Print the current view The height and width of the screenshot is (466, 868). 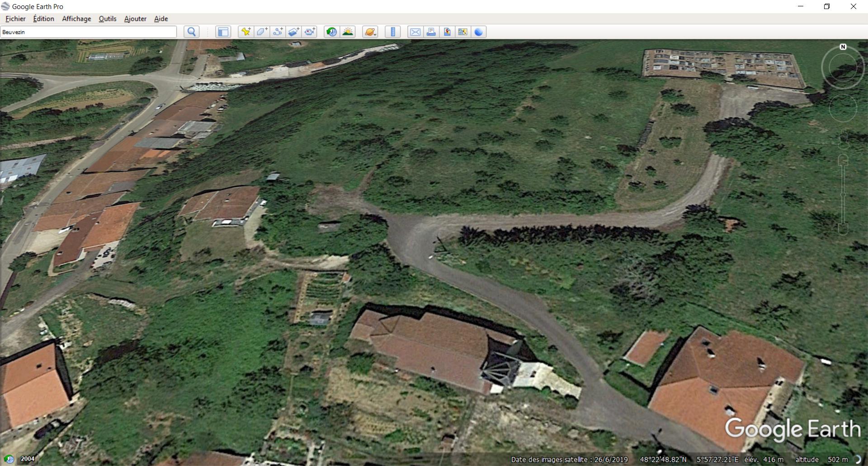[x=431, y=32]
